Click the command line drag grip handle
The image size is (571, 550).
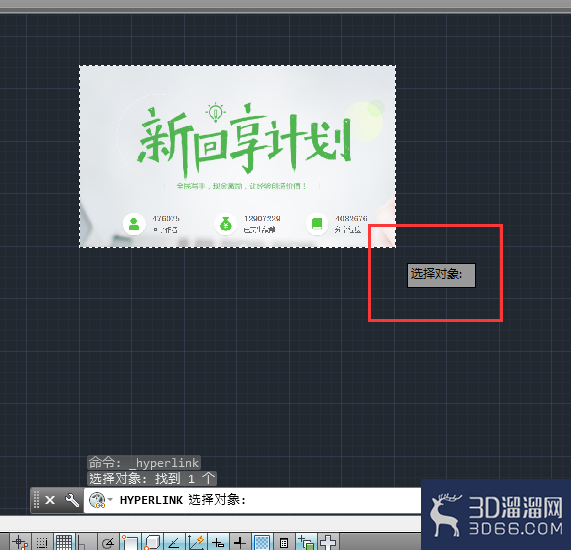click(36, 500)
